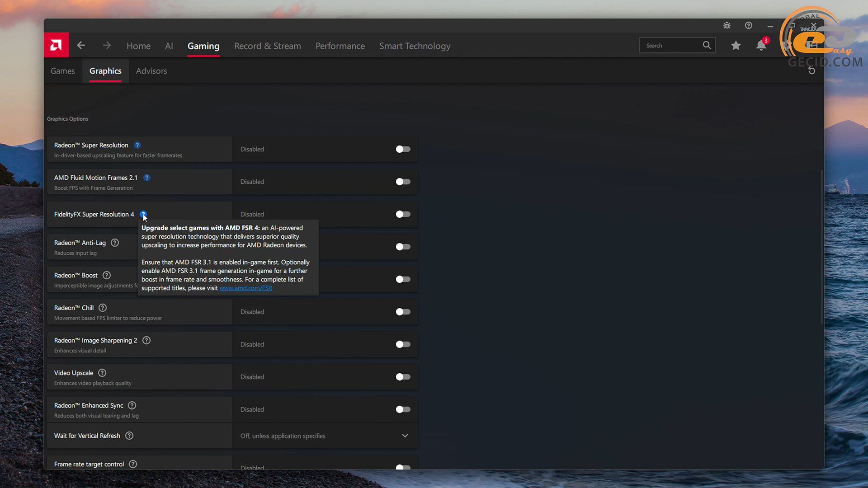Open Record & Stream tab
This screenshot has height=488, width=868.
tap(268, 46)
